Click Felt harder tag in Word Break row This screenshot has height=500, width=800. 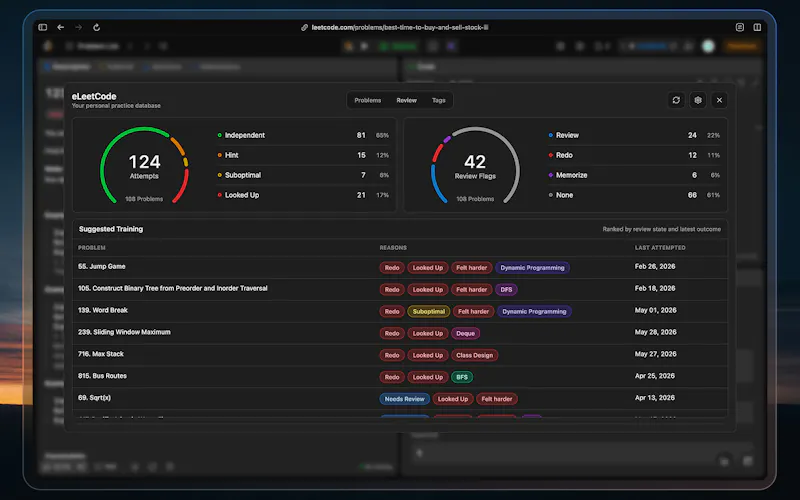pyautogui.click(x=473, y=312)
